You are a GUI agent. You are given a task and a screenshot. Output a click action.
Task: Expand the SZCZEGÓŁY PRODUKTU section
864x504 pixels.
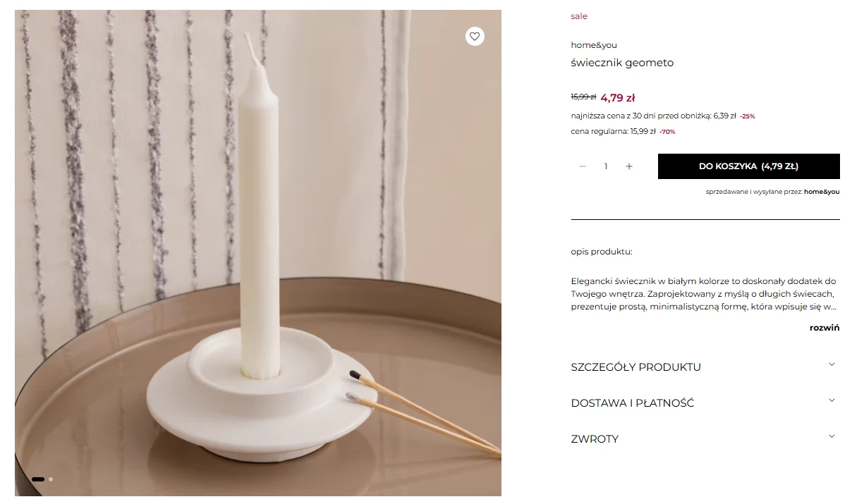pyautogui.click(x=705, y=367)
